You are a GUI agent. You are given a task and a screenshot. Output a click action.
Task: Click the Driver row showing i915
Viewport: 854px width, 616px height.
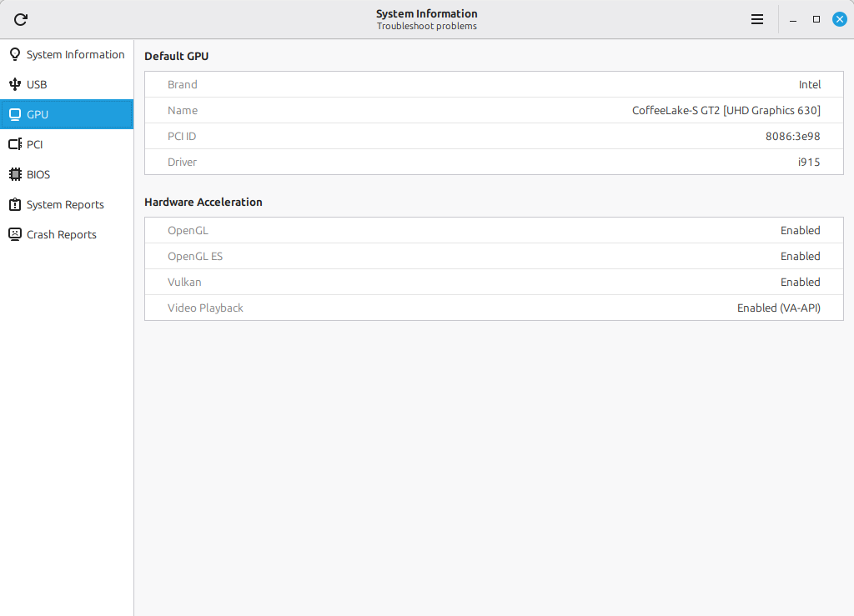[x=494, y=162]
